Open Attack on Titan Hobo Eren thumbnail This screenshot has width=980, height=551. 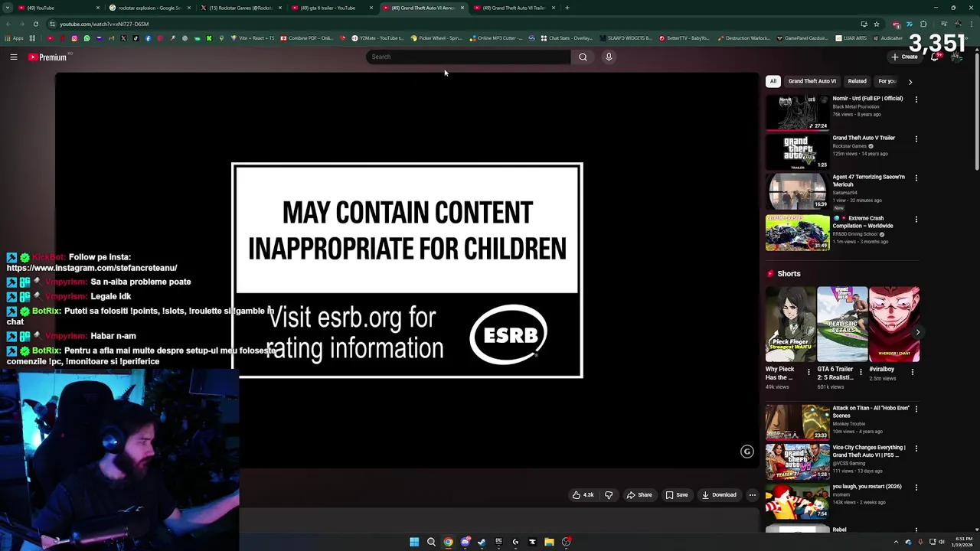pos(797,422)
